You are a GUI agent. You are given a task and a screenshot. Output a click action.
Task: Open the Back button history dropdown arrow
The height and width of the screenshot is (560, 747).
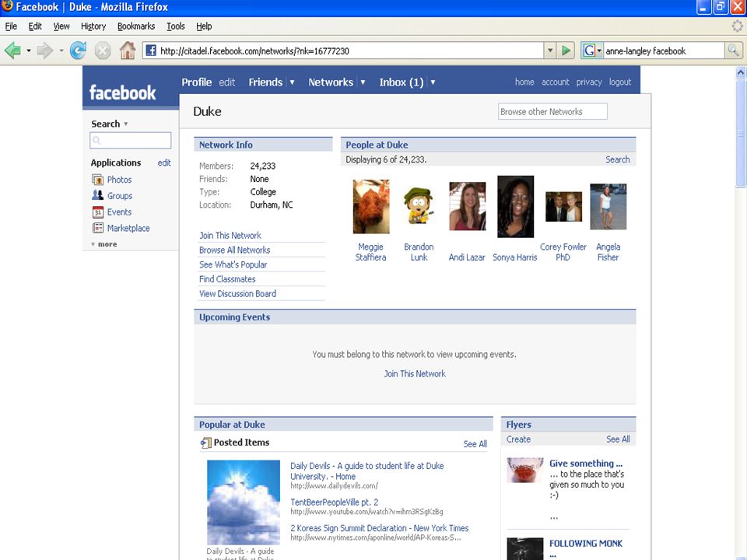pyautogui.click(x=29, y=50)
